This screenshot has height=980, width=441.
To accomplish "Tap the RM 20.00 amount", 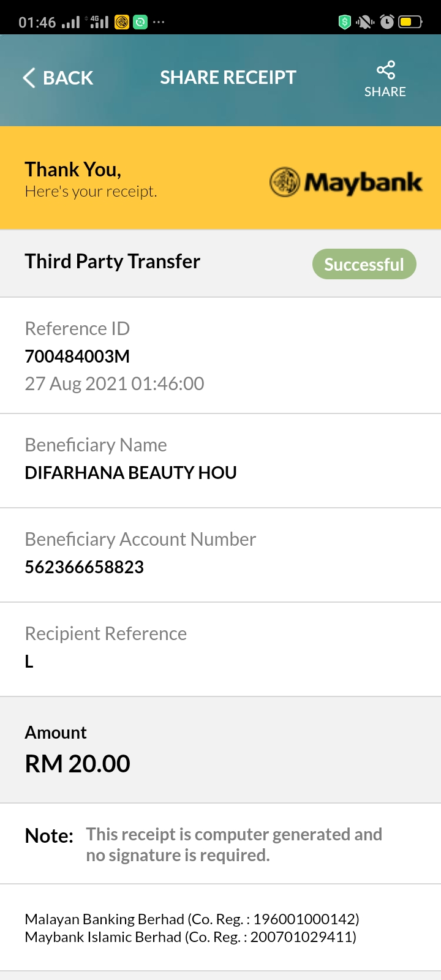I will [78, 764].
